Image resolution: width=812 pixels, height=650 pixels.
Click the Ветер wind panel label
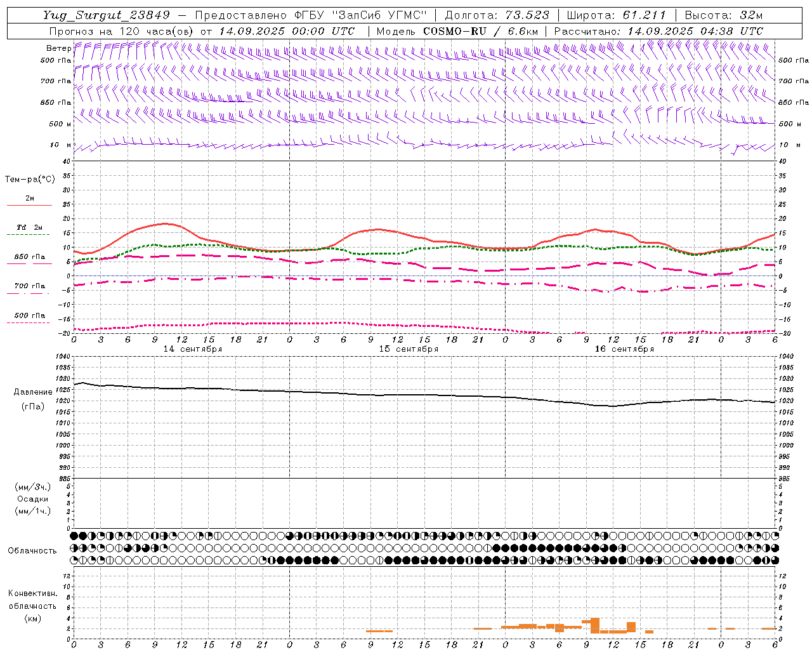pyautogui.click(x=58, y=48)
